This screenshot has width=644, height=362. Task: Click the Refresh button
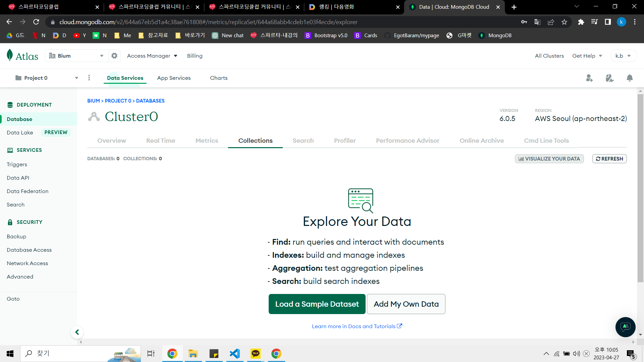609,159
